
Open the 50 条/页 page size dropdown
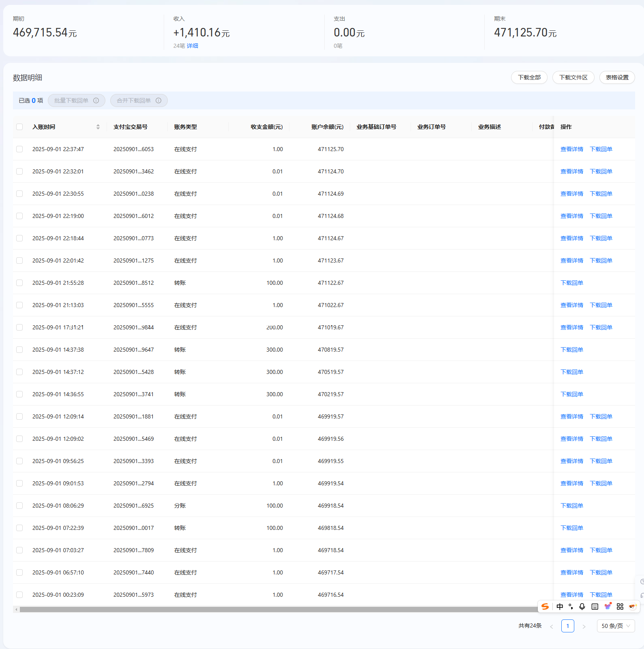point(615,626)
